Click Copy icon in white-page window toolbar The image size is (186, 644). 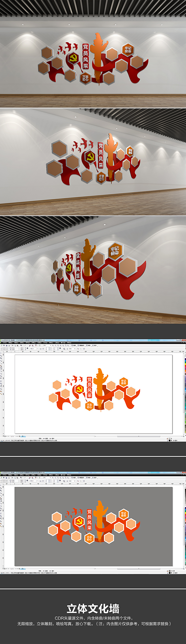pos(15,345)
